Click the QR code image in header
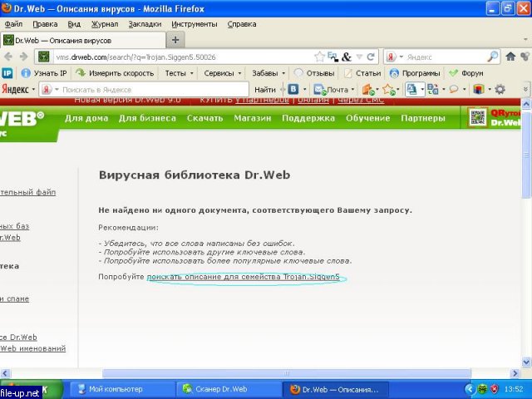Viewport: 532px width, 399px height. (x=477, y=118)
